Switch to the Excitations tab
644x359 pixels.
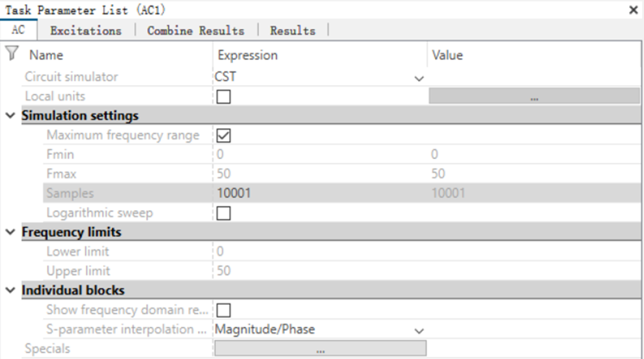86,30
